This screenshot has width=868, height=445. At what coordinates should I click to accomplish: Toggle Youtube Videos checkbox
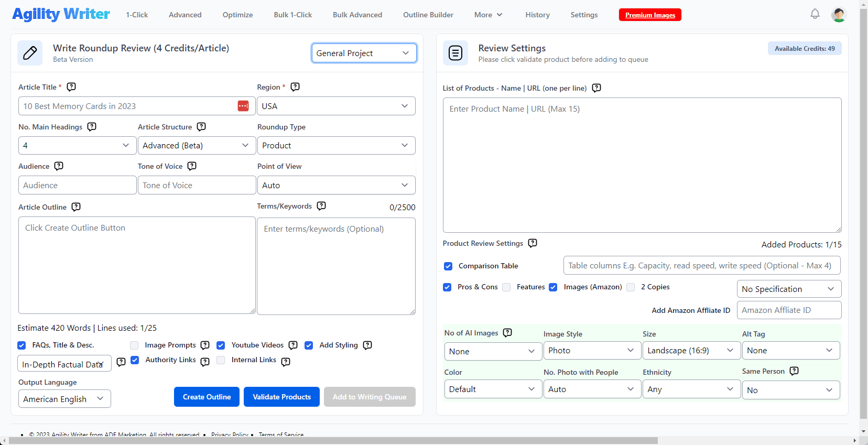click(x=221, y=345)
